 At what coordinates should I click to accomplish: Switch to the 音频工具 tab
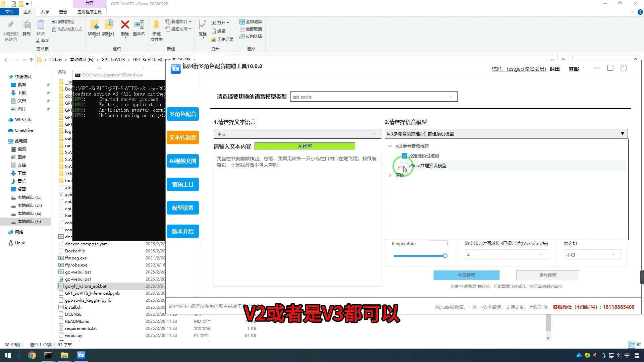pos(183,184)
